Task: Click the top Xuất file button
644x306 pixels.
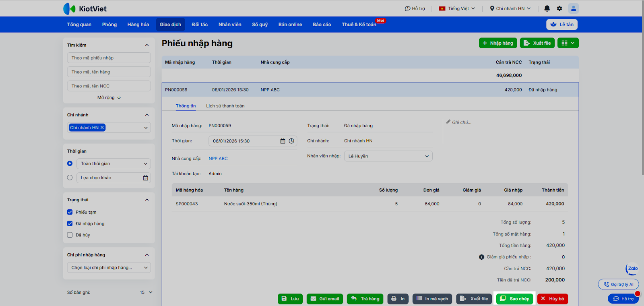Action: pyautogui.click(x=537, y=43)
